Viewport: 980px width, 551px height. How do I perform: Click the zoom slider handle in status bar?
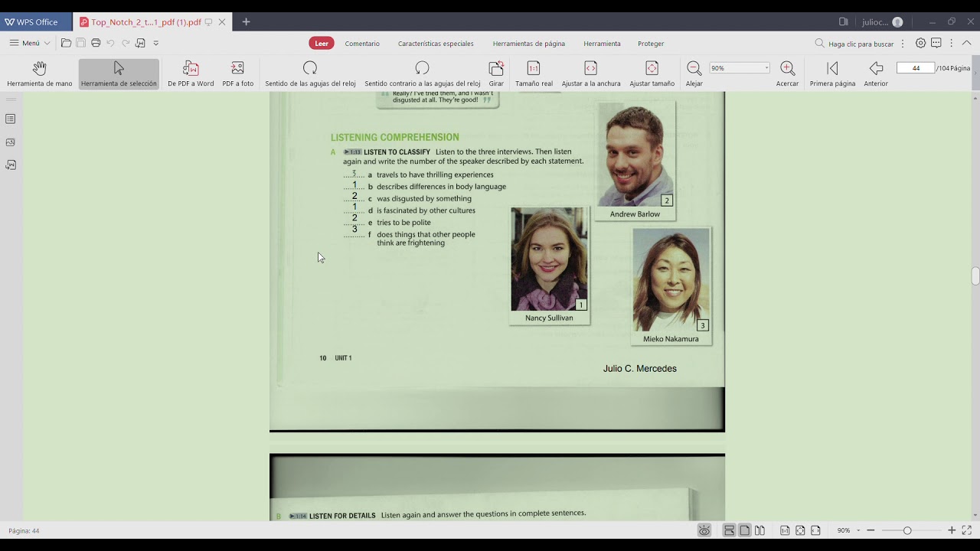point(907,530)
